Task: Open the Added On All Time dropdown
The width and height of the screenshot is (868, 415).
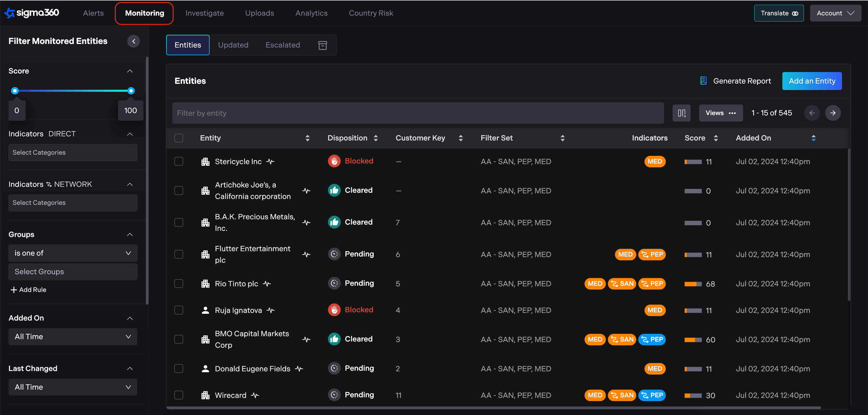Action: [x=73, y=337]
